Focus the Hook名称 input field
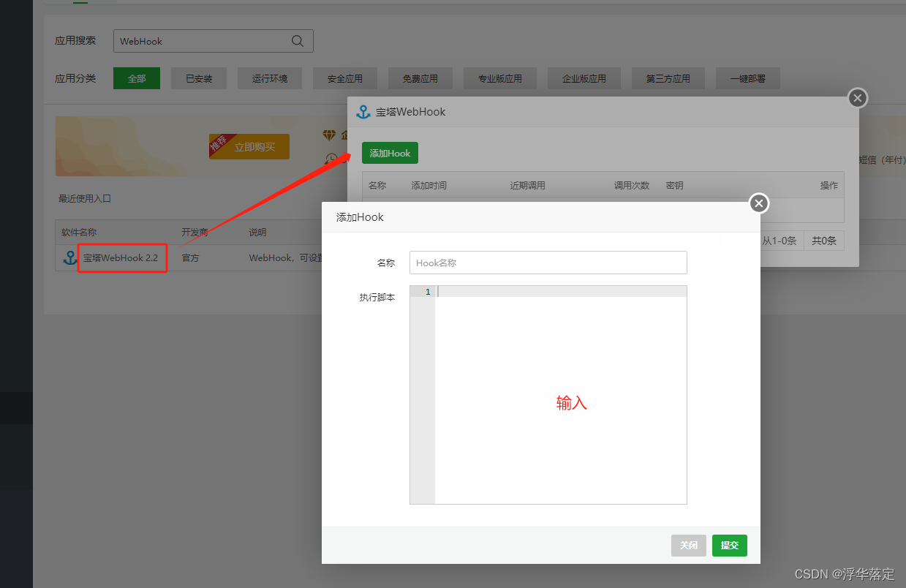Screen dimensions: 906x588 point(548,263)
